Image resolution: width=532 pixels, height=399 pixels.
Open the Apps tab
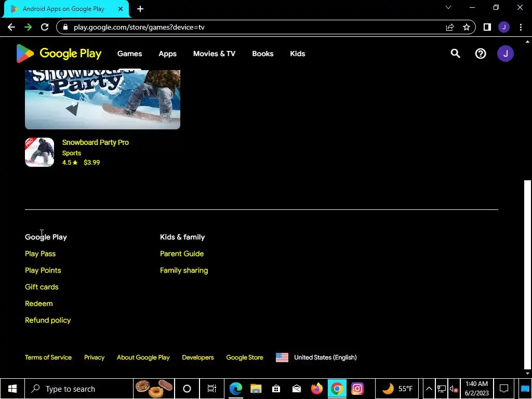pos(168,54)
